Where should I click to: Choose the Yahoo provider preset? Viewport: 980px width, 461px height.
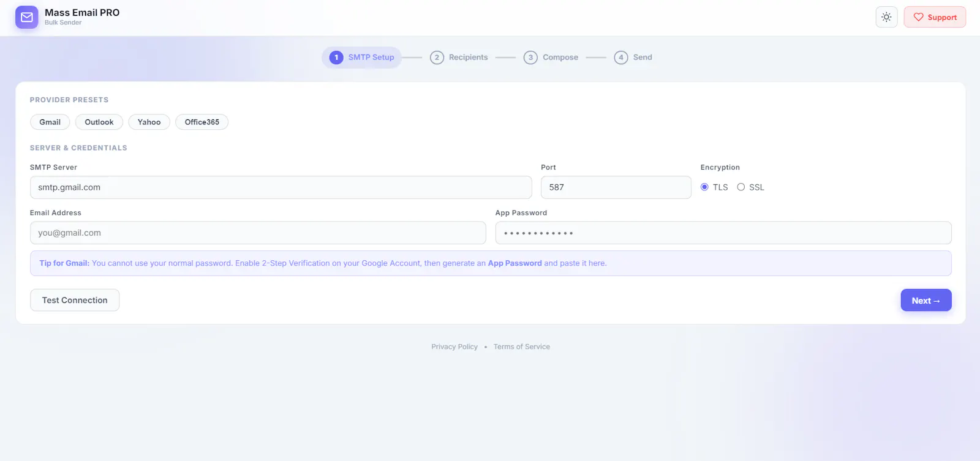[149, 122]
